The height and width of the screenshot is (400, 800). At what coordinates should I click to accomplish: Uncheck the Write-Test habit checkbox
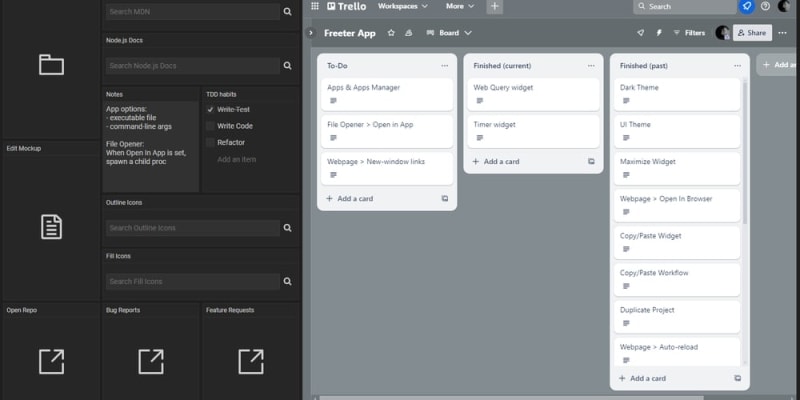(210, 109)
